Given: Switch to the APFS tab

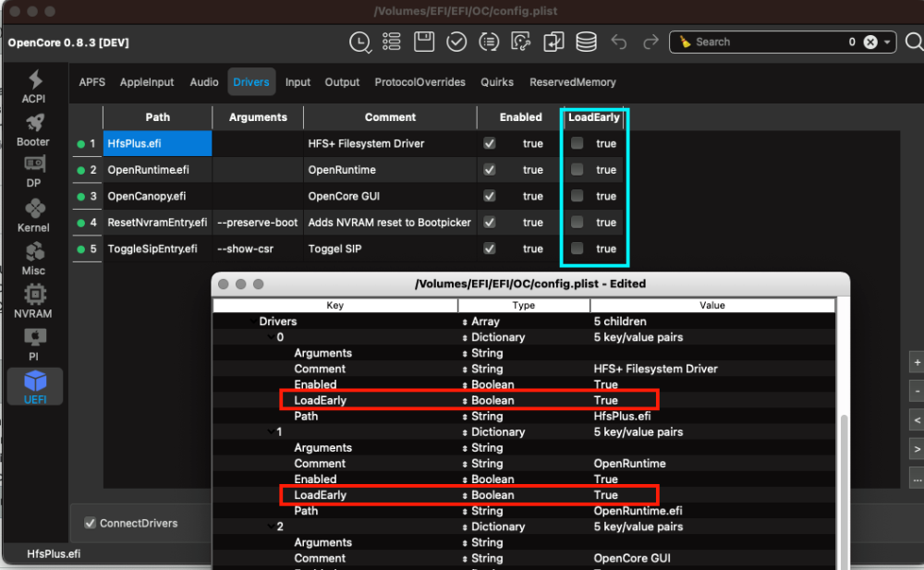Looking at the screenshot, I should click(91, 82).
